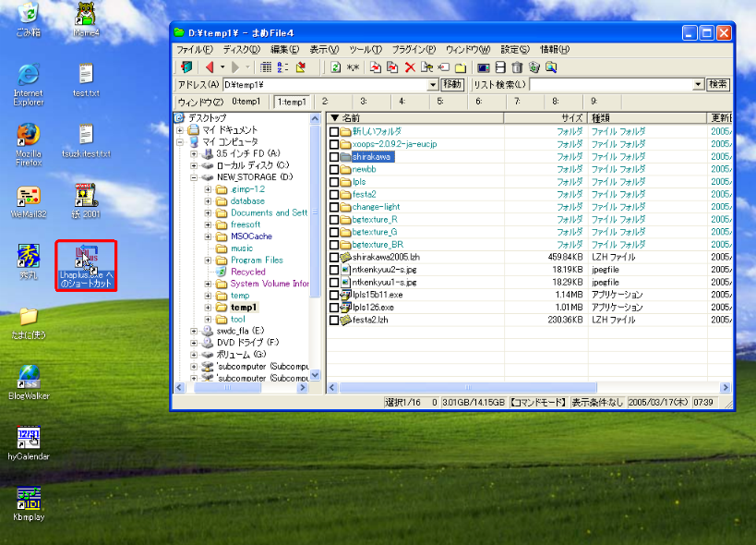Viewport: 756px width, 545px height.
Task: Click the 検索 button
Action: (x=718, y=85)
